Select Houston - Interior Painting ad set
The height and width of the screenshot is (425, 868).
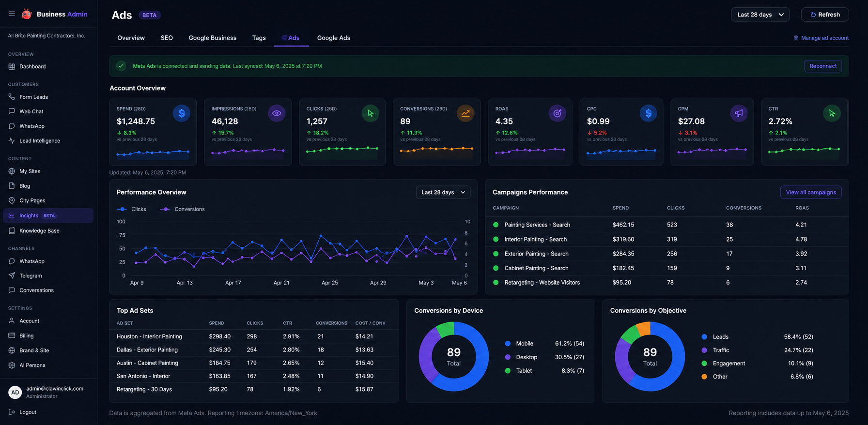point(254,336)
